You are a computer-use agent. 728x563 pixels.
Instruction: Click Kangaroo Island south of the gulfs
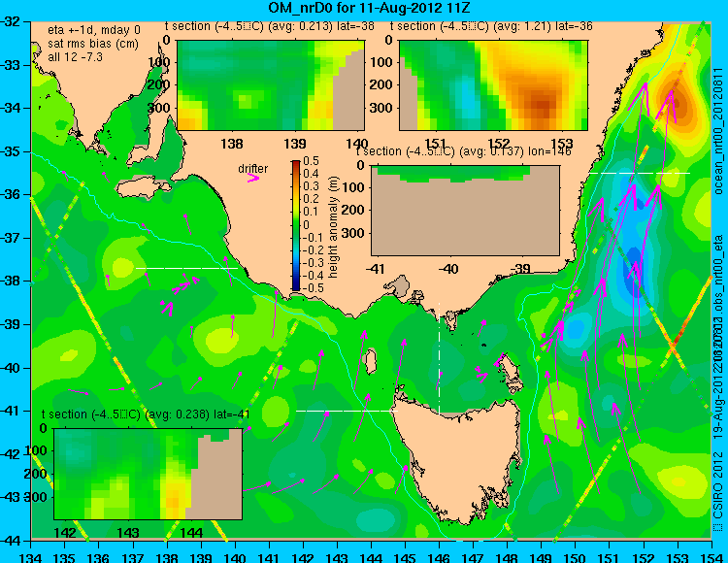click(142, 188)
